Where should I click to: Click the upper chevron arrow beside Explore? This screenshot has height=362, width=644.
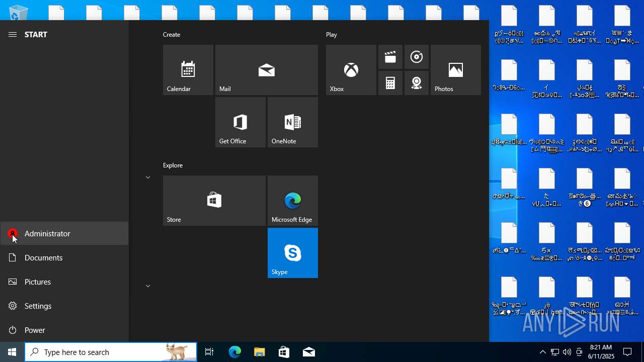(148, 177)
